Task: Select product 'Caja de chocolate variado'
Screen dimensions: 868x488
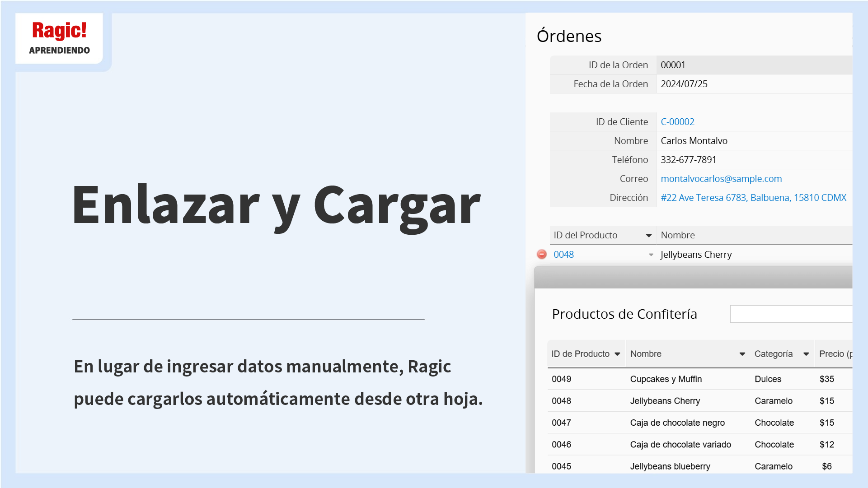Action: (680, 445)
